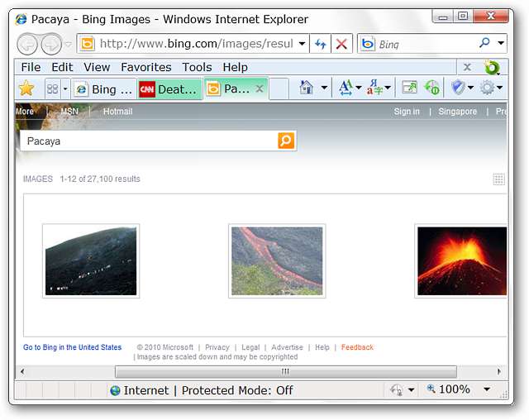Viewport: 529px width, 420px height.
Task: Expand the address bar URL dropdown
Action: pos(302,44)
